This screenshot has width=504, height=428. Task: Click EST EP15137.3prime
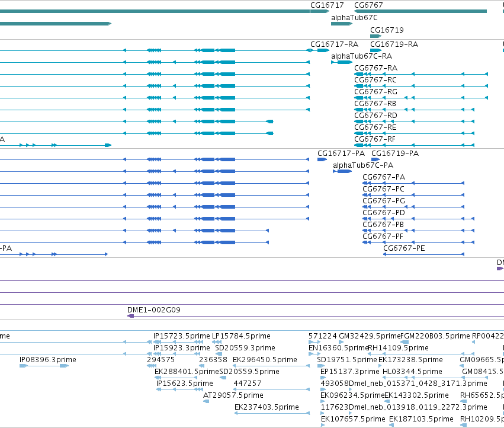pyautogui.click(x=349, y=372)
